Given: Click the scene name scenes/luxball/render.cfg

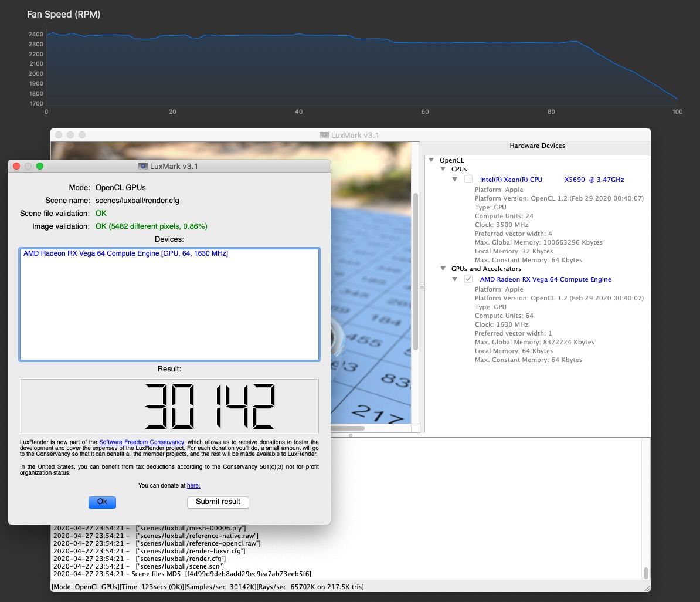Looking at the screenshot, I should pyautogui.click(x=137, y=200).
